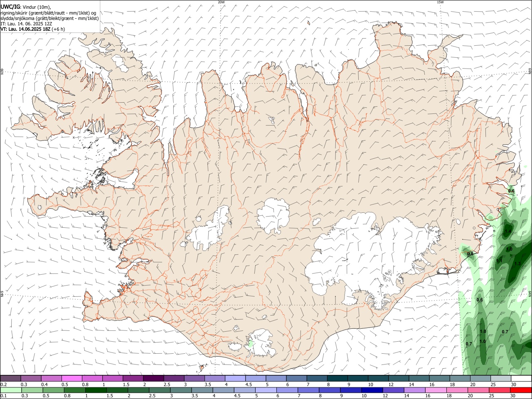The width and height of the screenshot is (532, 399).
Task: Click the lower-legend red swatch between 25 and 30
Action: click(x=499, y=390)
